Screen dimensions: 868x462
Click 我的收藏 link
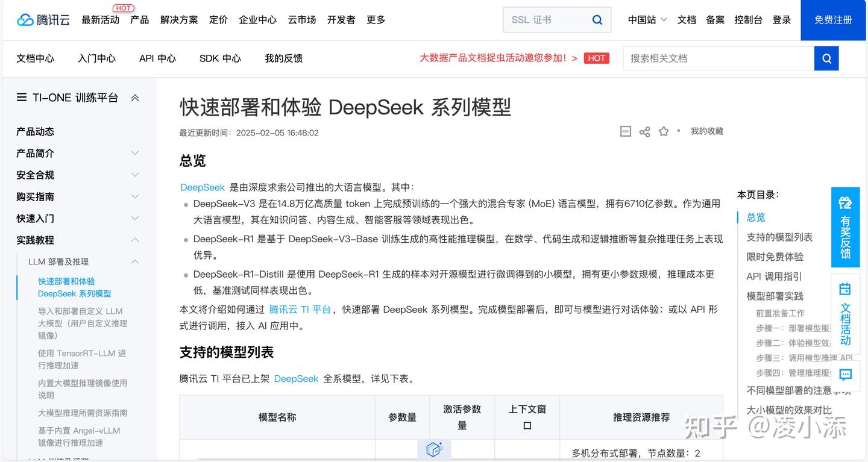pos(707,131)
